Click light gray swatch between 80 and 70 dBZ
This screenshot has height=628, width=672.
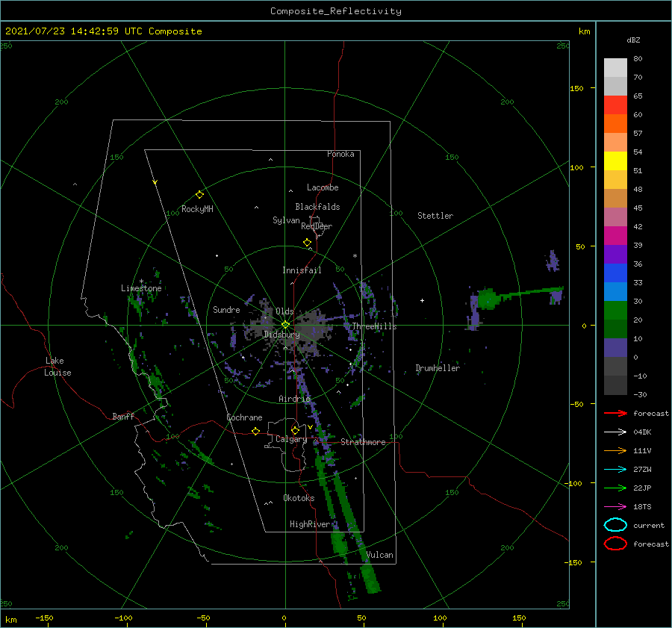click(615, 67)
